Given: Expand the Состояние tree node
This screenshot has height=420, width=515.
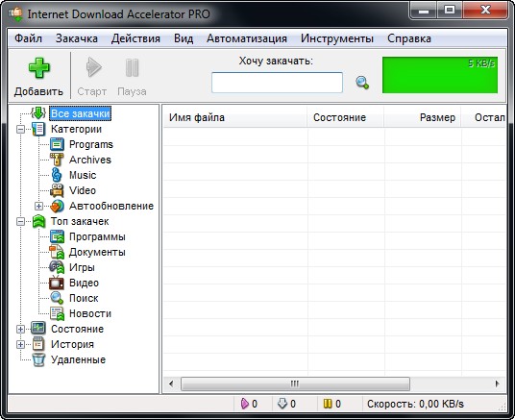Looking at the screenshot, I should click(20, 329).
